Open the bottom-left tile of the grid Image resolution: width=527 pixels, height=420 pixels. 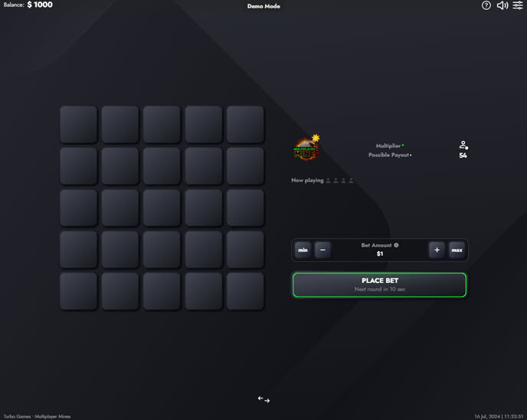(x=79, y=290)
